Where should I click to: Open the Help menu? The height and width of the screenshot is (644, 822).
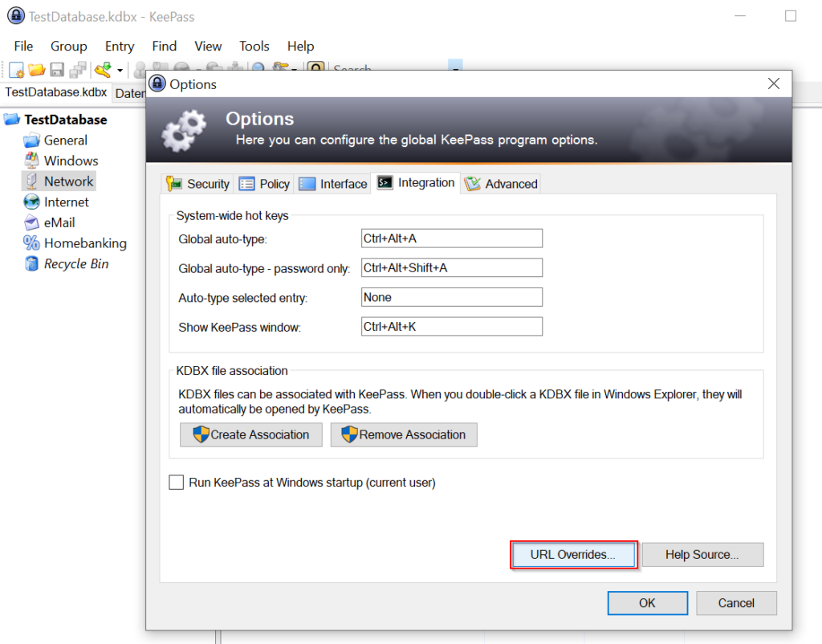click(300, 46)
